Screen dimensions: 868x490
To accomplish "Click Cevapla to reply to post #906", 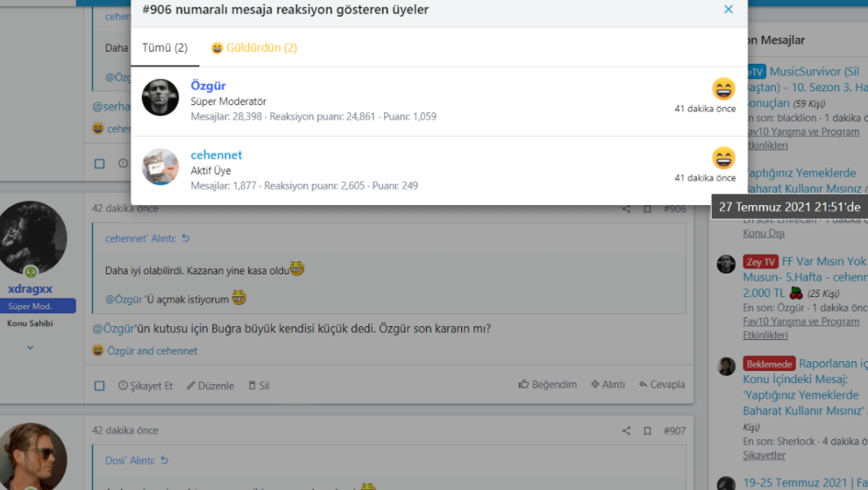I will click(662, 385).
